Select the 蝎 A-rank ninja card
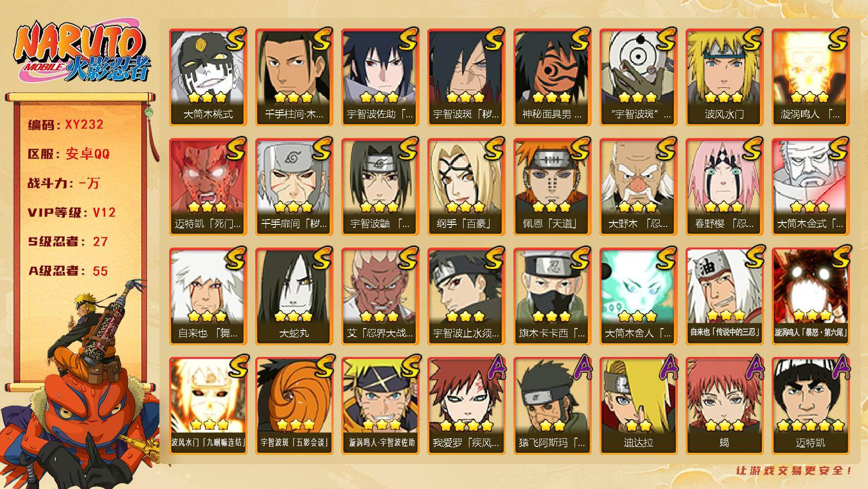 pyautogui.click(x=724, y=406)
